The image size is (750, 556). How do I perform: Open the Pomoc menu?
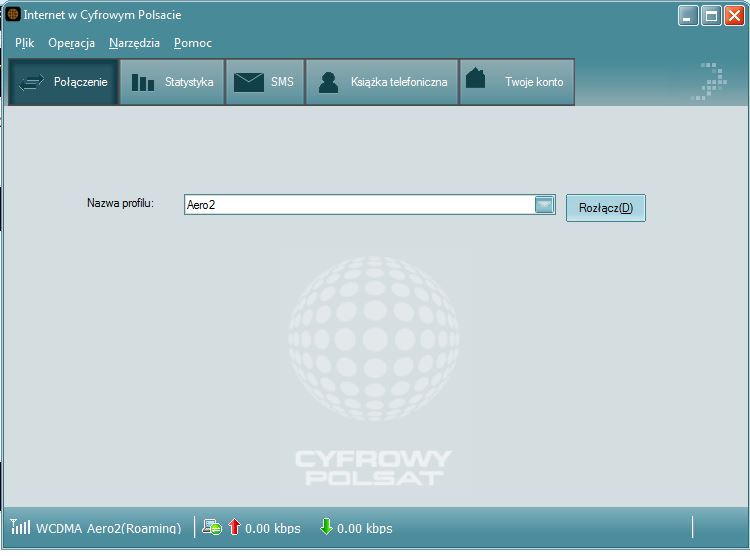click(193, 43)
